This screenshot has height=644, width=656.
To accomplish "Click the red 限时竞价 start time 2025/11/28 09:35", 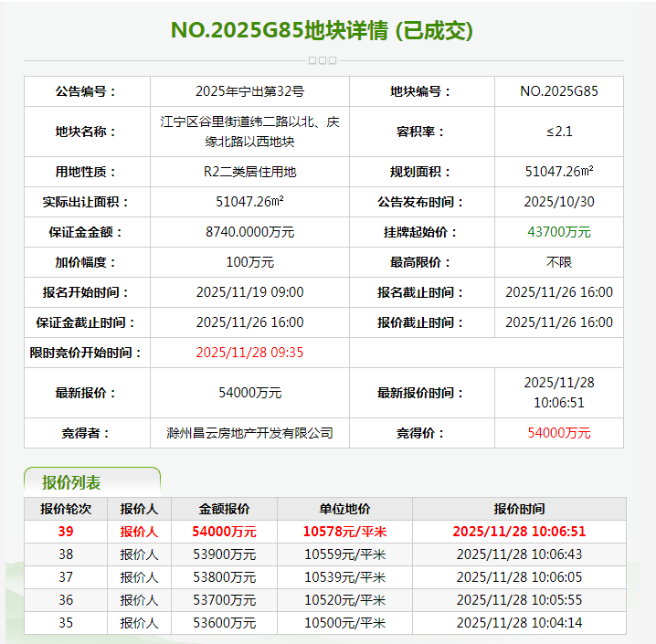I will [x=249, y=353].
